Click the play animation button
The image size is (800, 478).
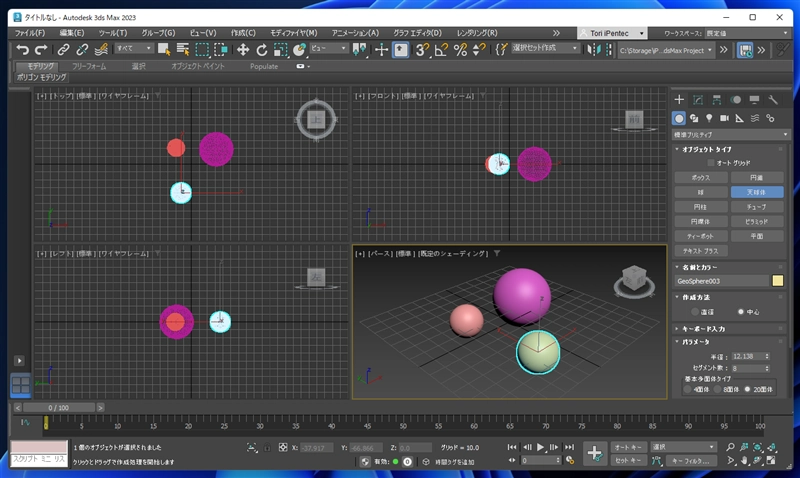540,447
